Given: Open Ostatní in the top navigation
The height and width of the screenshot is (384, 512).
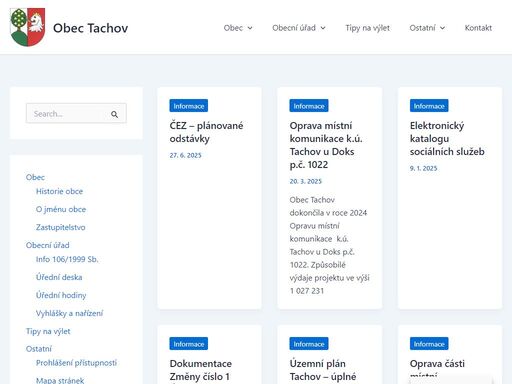Looking at the screenshot, I should coord(422,28).
